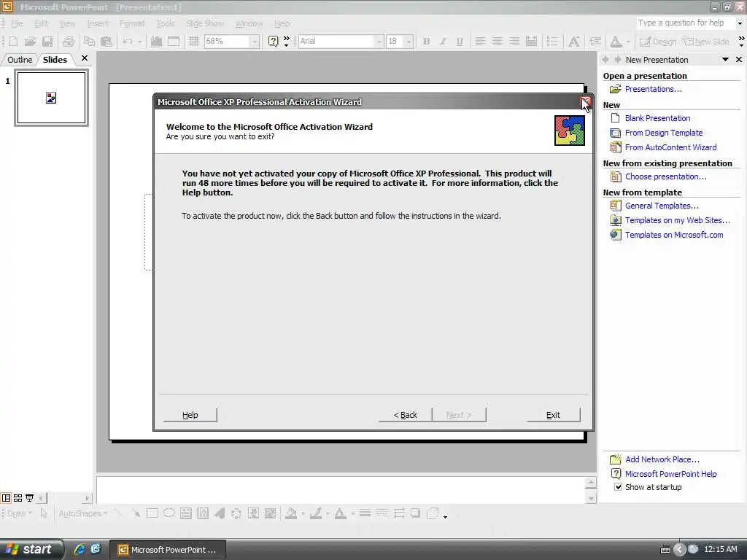Open the AutoShapes dropdown
Screen dimensions: 747x560
tap(83, 513)
